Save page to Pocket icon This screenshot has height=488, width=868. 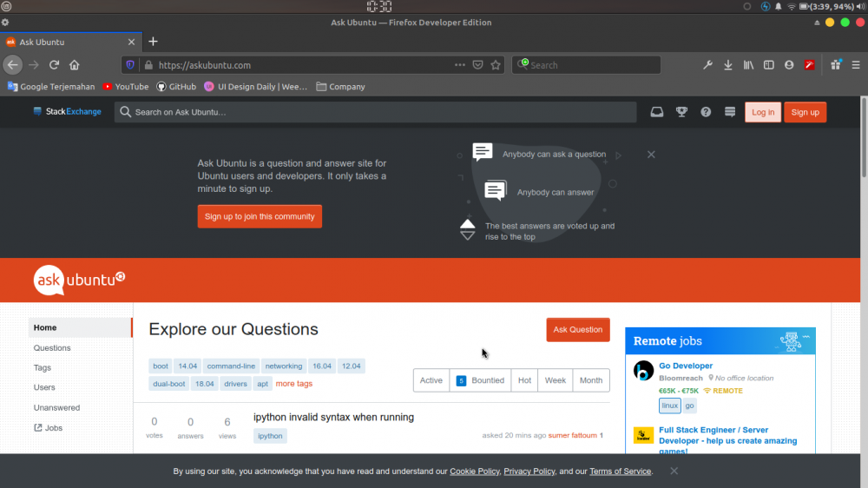coord(477,65)
